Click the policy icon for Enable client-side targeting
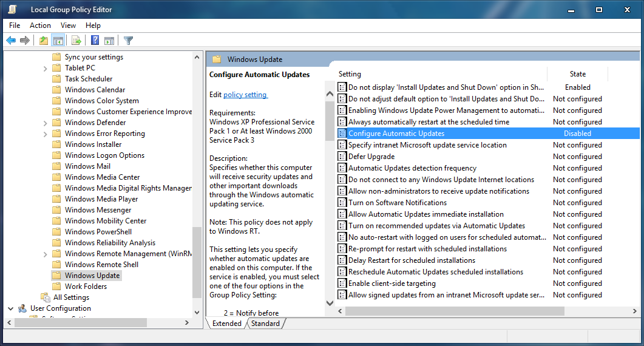Viewport: 644px width, 346px height. click(342, 283)
